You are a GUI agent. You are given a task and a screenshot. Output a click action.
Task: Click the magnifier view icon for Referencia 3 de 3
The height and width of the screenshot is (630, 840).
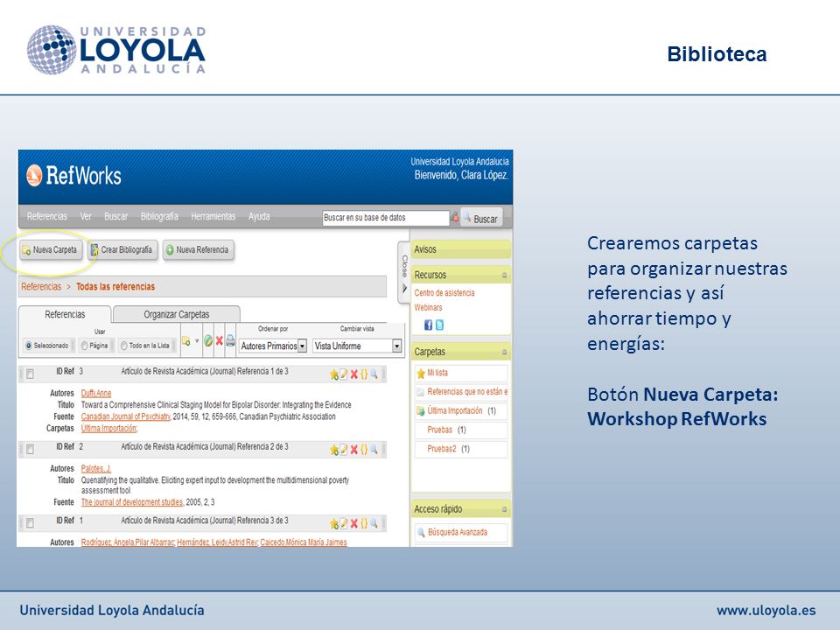point(374,524)
